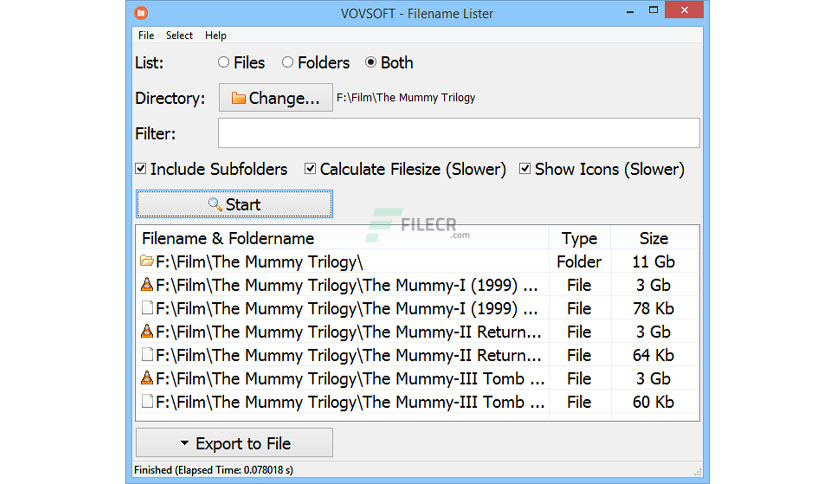836x484 pixels.
Task: Click the window resize grip in status bar
Action: tap(697, 471)
